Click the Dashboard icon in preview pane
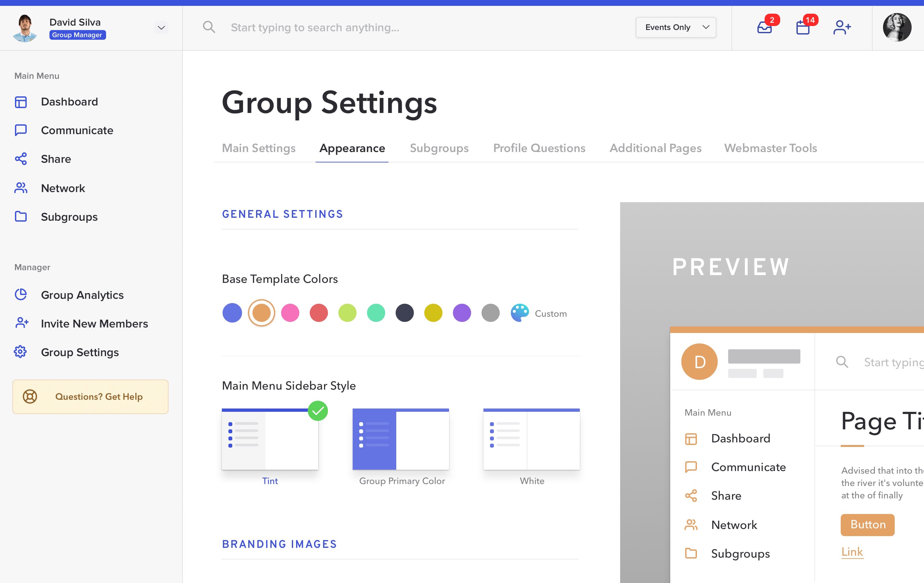924x583 pixels. click(691, 439)
